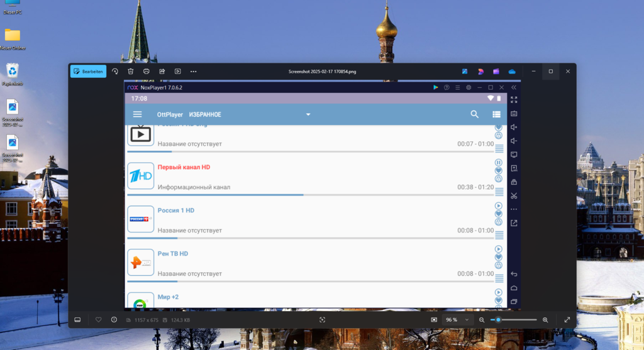Click the Первый канал HD logo thumbnail
The width and height of the screenshot is (644, 350).
(x=140, y=176)
